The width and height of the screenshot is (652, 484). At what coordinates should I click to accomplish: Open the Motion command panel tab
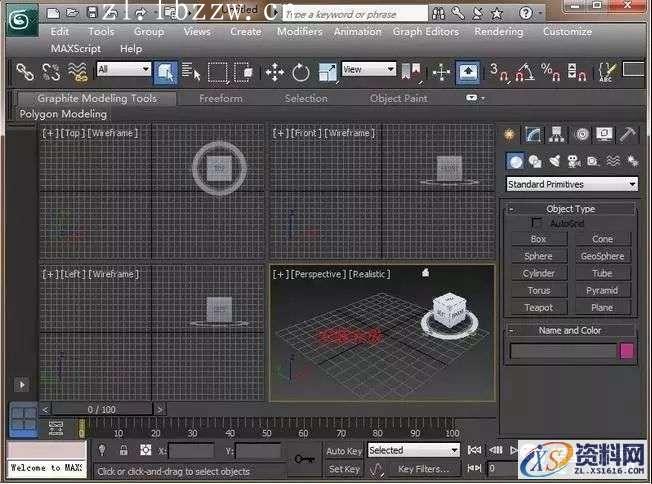coord(581,134)
